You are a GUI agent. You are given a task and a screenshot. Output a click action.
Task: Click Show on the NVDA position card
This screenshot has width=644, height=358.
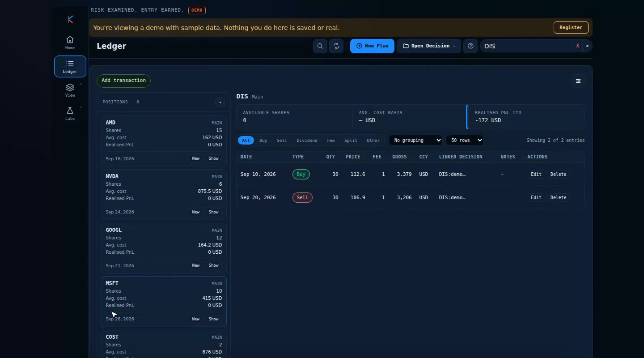(214, 212)
